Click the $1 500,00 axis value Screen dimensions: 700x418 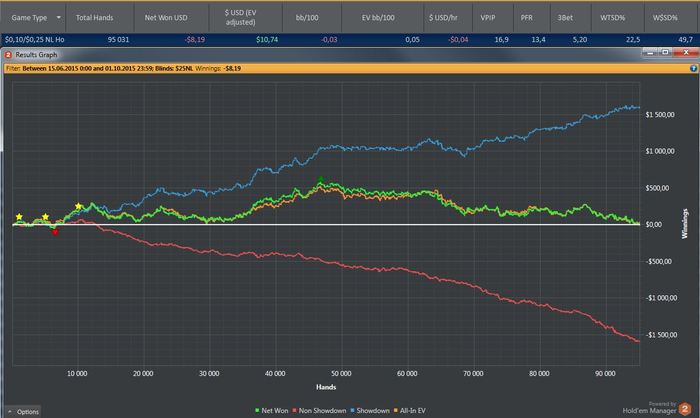point(660,115)
